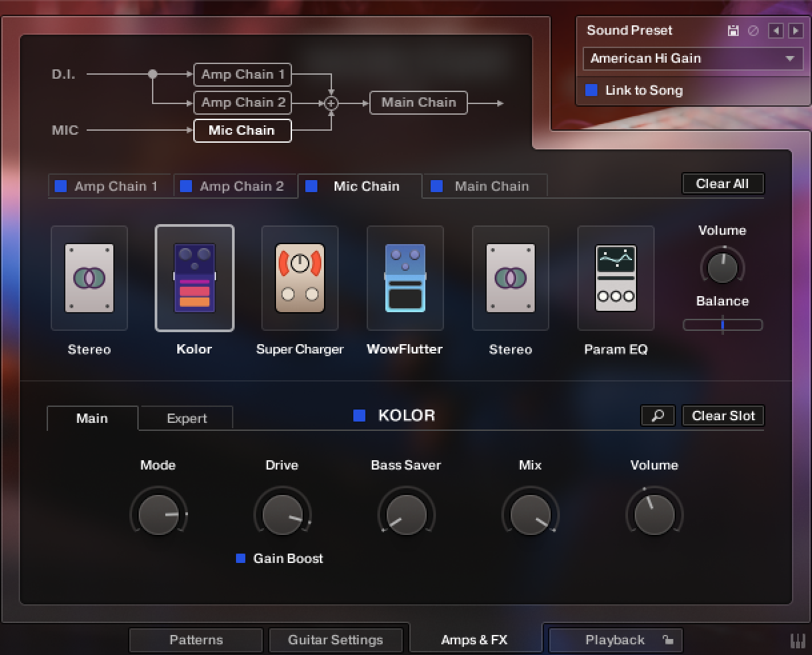Open the American Hi Gain preset dropdown
The width and height of the screenshot is (812, 655).
point(692,59)
